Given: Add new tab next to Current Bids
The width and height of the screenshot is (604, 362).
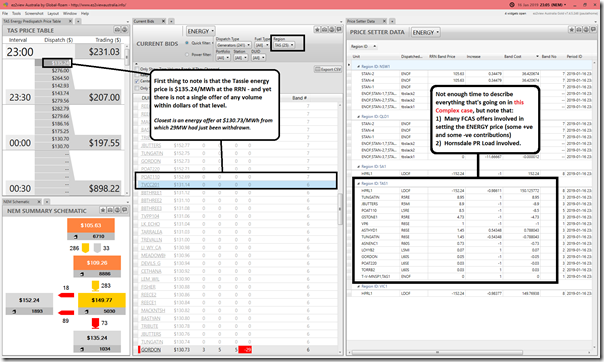Looking at the screenshot, I should 171,21.
